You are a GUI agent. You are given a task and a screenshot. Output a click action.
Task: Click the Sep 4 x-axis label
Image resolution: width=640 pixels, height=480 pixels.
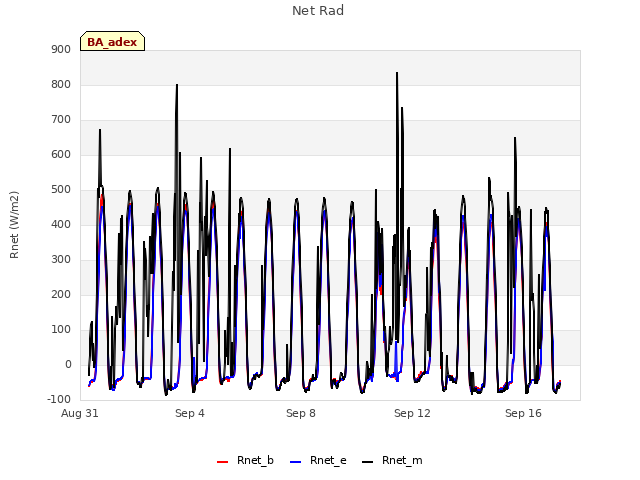click(x=190, y=413)
